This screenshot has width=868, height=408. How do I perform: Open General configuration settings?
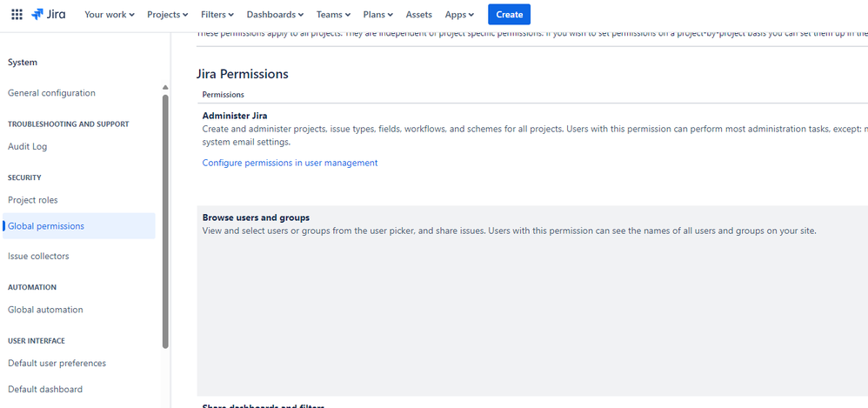(x=51, y=93)
